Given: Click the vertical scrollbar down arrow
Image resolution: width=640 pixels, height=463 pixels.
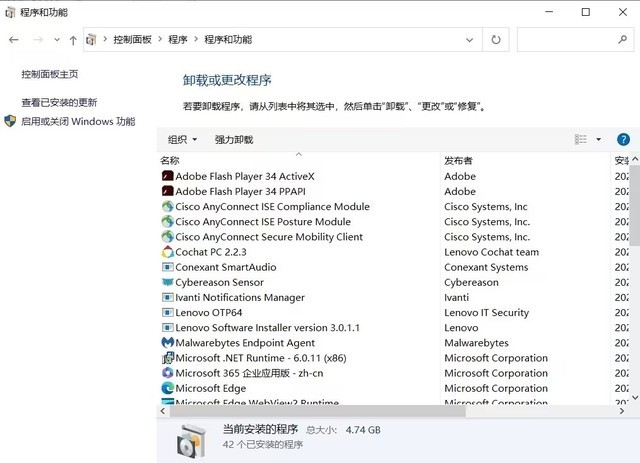Looking at the screenshot, I should pyautogui.click(x=635, y=397).
